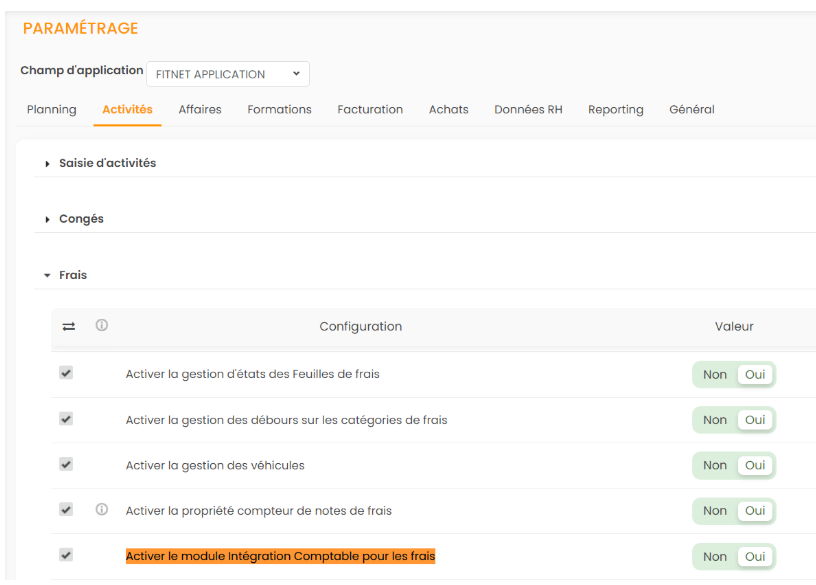Screen dimensions: 816x585
Task: Open the Facturation tab
Action: click(x=370, y=110)
